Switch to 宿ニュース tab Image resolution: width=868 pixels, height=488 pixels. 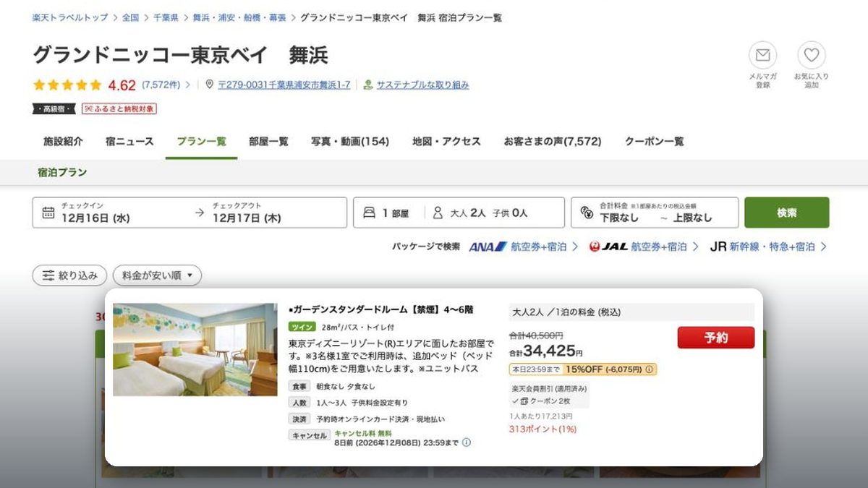[129, 142]
